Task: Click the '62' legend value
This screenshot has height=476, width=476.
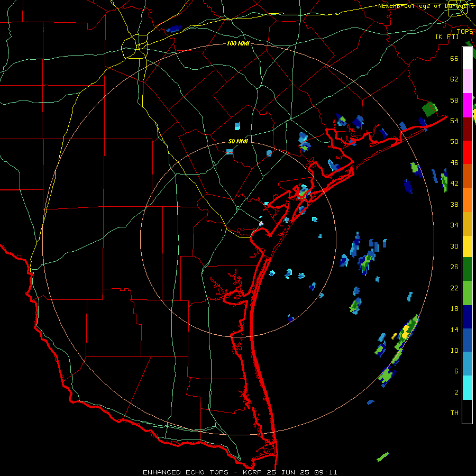Action: [x=454, y=79]
